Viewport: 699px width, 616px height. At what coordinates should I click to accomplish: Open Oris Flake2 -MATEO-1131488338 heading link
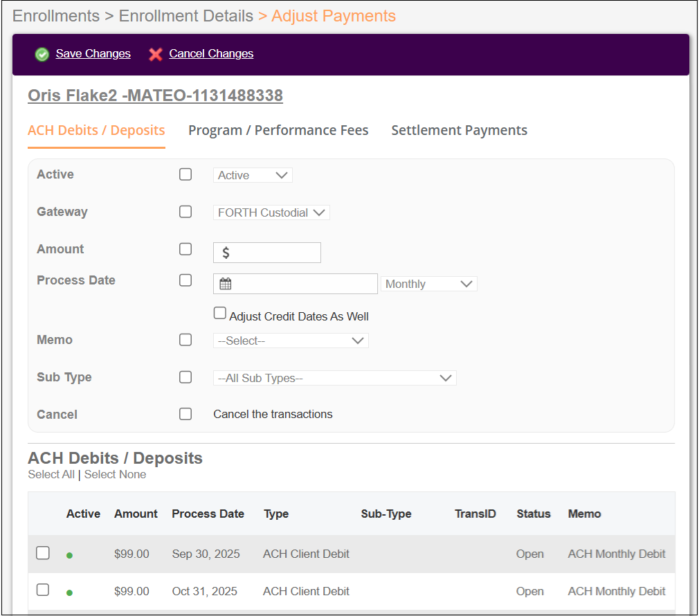coord(155,96)
